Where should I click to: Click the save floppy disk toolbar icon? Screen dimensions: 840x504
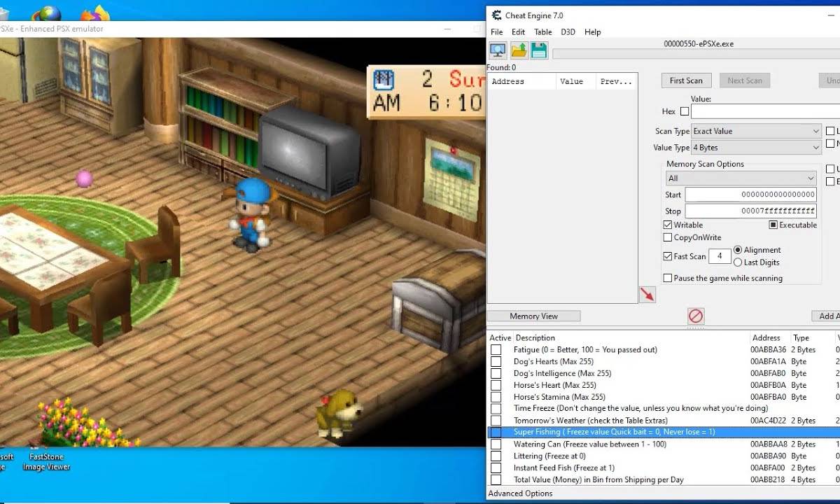[x=539, y=50]
